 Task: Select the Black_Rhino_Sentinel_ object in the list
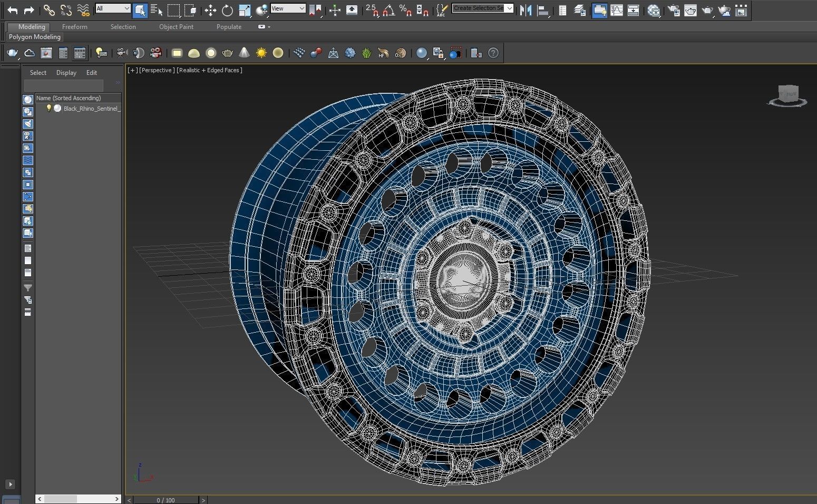coord(92,109)
